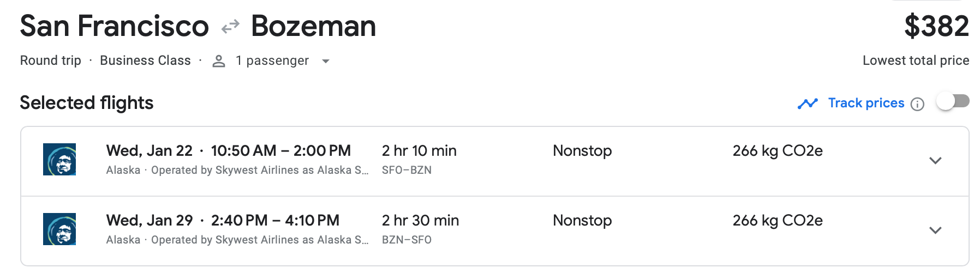980x280 pixels.
Task: Select Wed, Jan 22 departure time row
Action: 229,151
